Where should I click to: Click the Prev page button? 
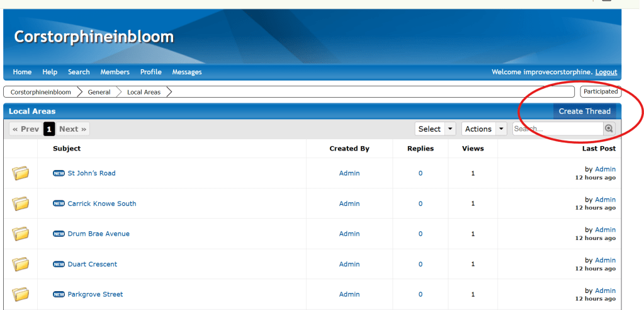(26, 129)
